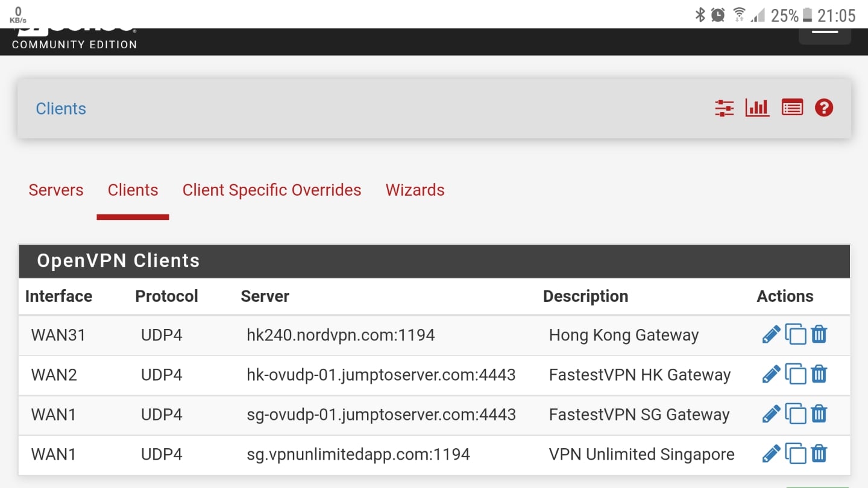Select hk-ovudp-01.jumptoserver.com:4443 server text
Screen dimensions: 868x488
381,375
